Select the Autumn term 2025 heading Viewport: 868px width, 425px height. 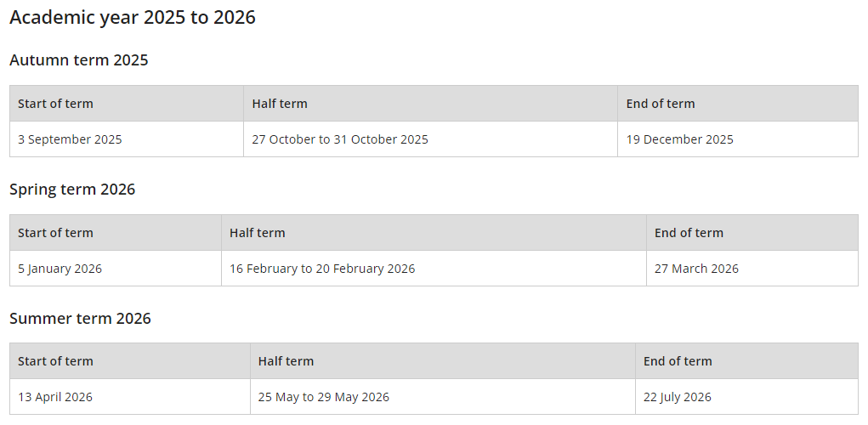(x=78, y=59)
